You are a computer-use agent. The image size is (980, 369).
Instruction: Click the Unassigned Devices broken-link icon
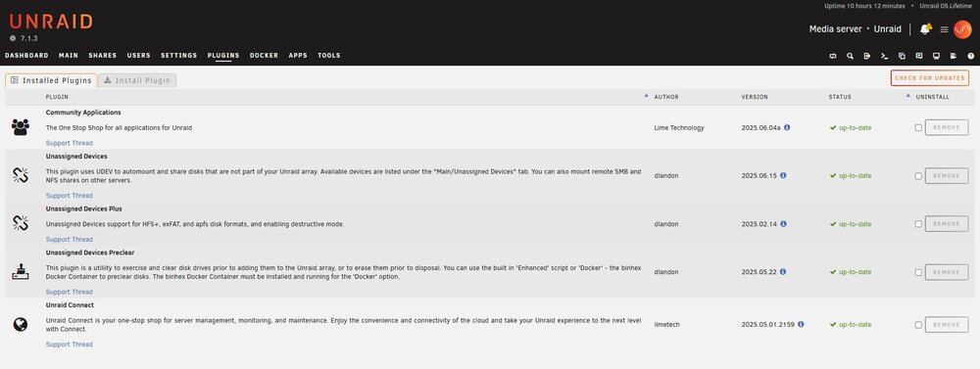20,175
